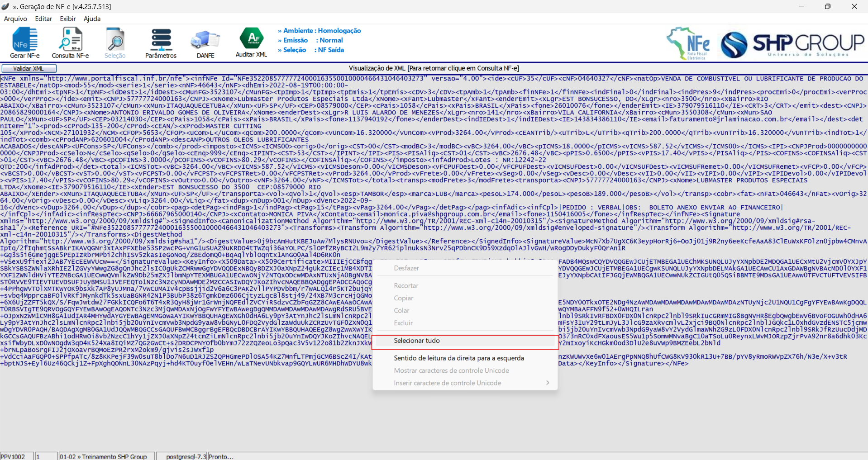Open the Exibir menu
The image size is (868, 460).
tap(68, 19)
